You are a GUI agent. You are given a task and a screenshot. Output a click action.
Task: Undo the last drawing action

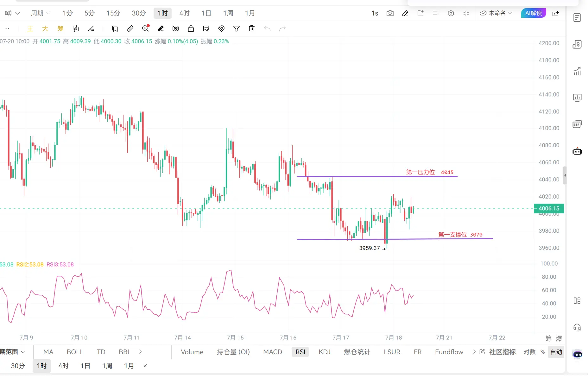tap(267, 29)
